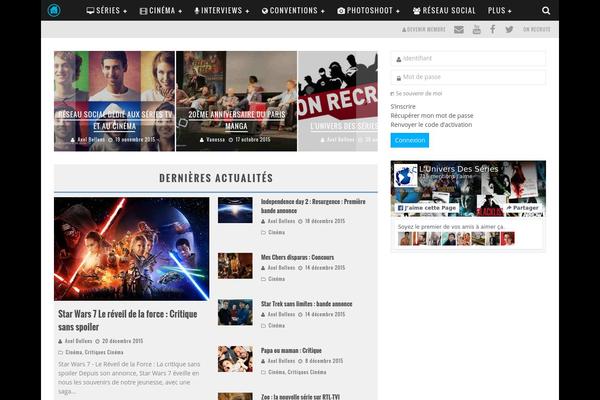Click Axel Bellens author under Star Wars 7

coord(78,341)
